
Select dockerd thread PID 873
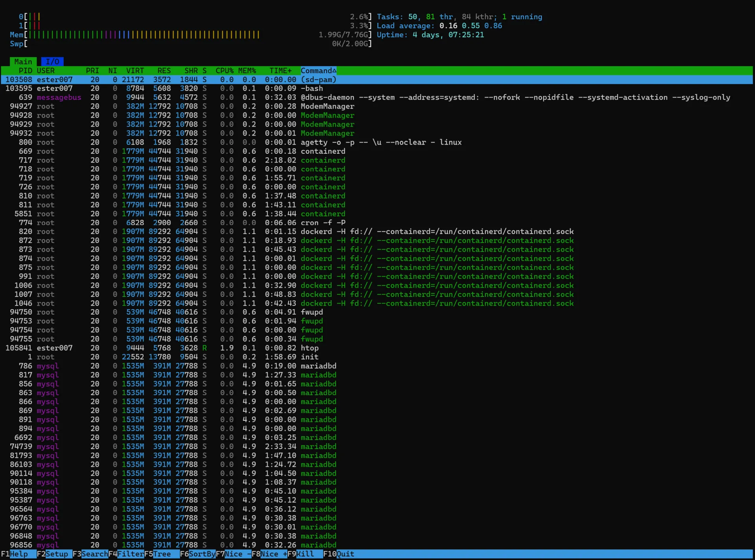point(377,250)
